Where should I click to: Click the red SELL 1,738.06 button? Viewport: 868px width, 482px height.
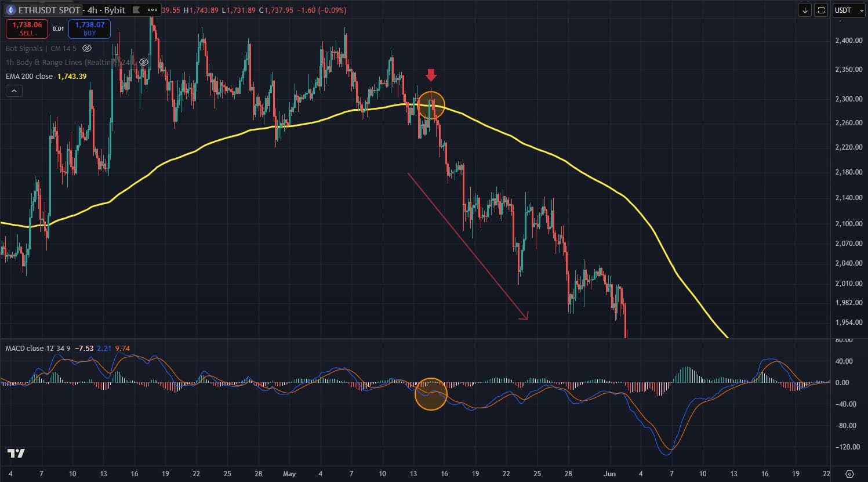point(27,28)
